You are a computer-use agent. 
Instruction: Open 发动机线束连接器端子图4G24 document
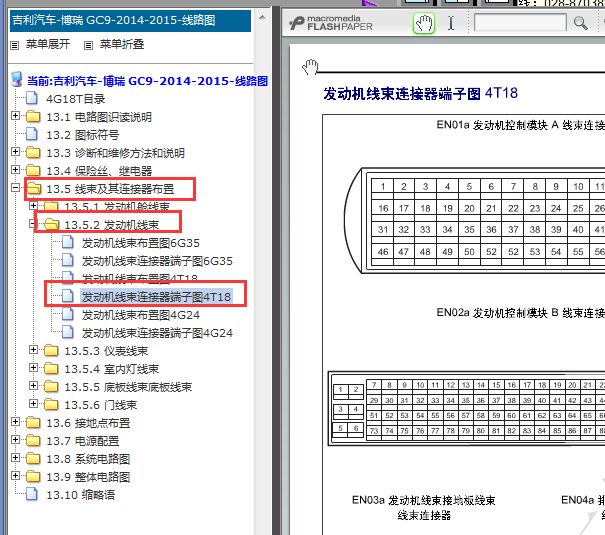click(157, 333)
